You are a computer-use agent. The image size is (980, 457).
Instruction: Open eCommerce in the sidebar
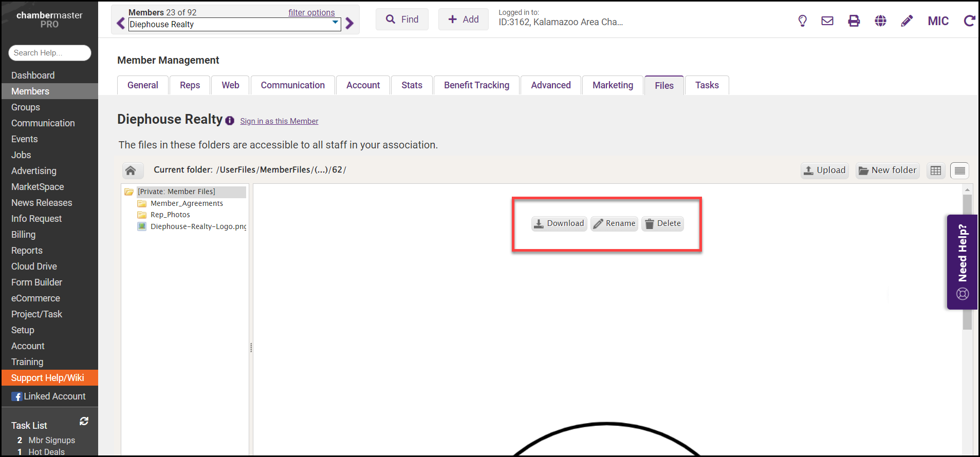(x=50, y=298)
